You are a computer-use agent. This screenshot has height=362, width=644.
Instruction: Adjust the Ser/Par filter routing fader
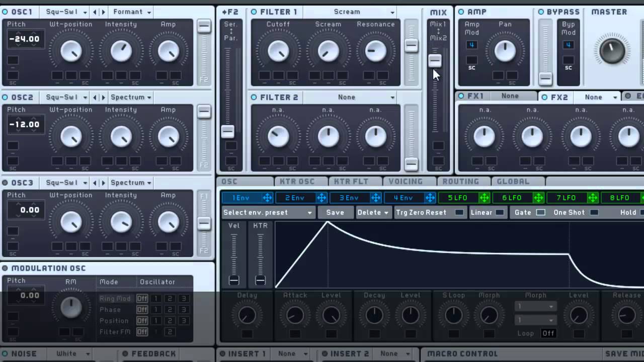click(227, 132)
